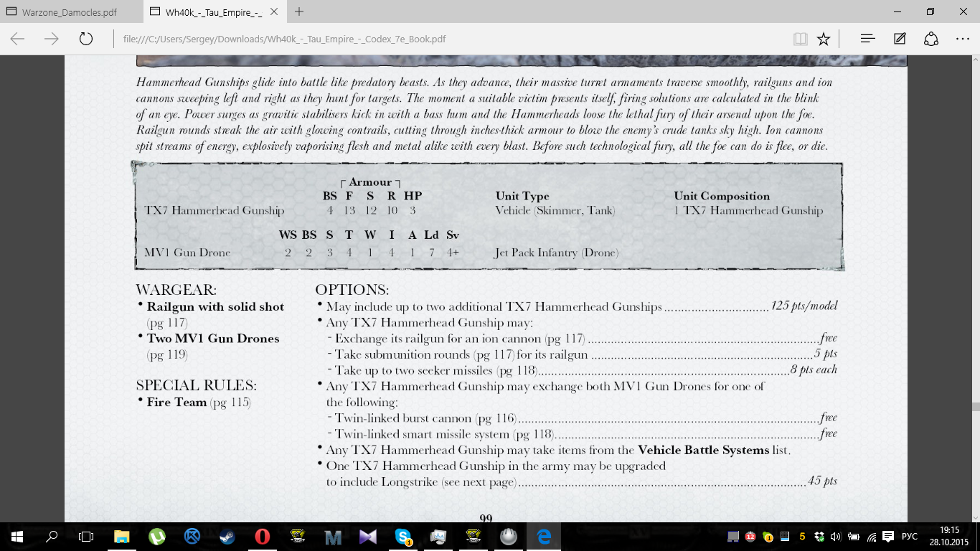Viewport: 980px width, 551px height.
Task: Click '45 pts' Longstrike upgrade cost
Action: [822, 481]
